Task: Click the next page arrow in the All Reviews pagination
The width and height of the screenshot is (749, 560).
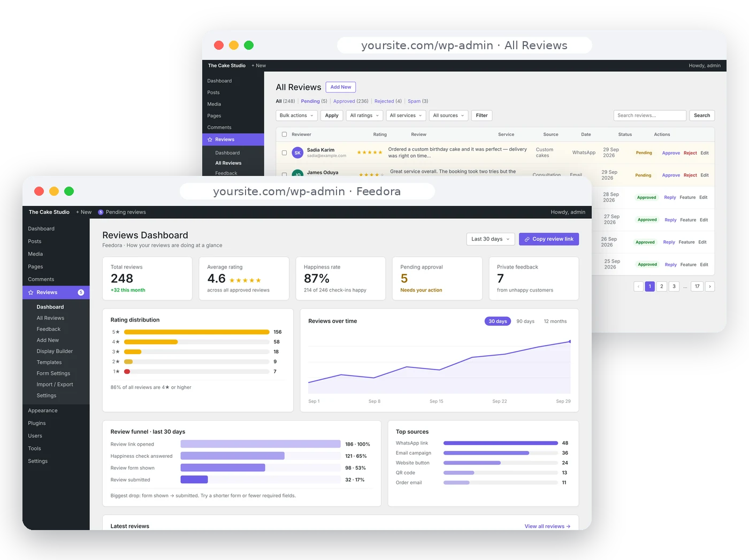Action: 710,287
